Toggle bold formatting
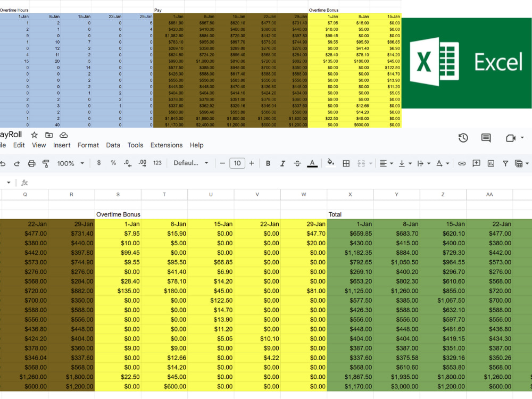 coord(268,163)
